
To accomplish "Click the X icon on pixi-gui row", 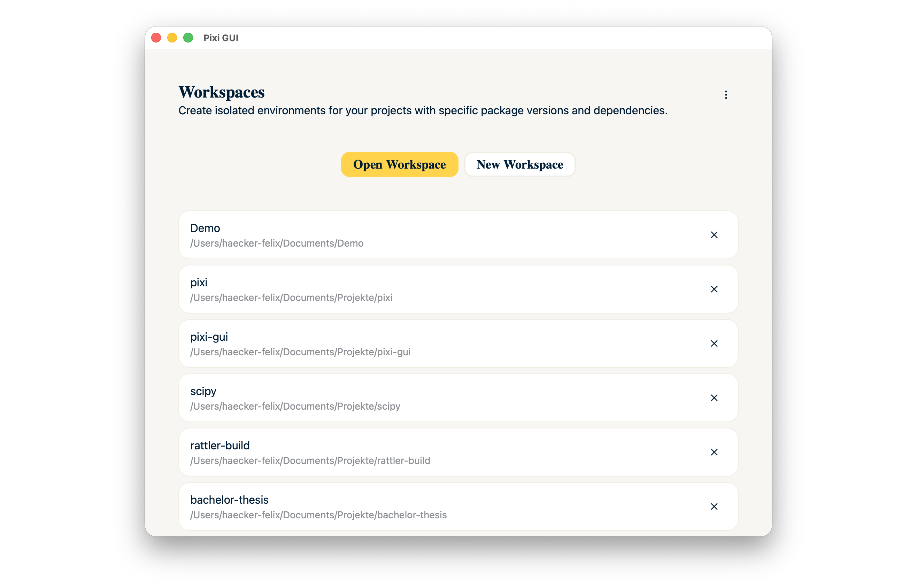I will (x=714, y=343).
